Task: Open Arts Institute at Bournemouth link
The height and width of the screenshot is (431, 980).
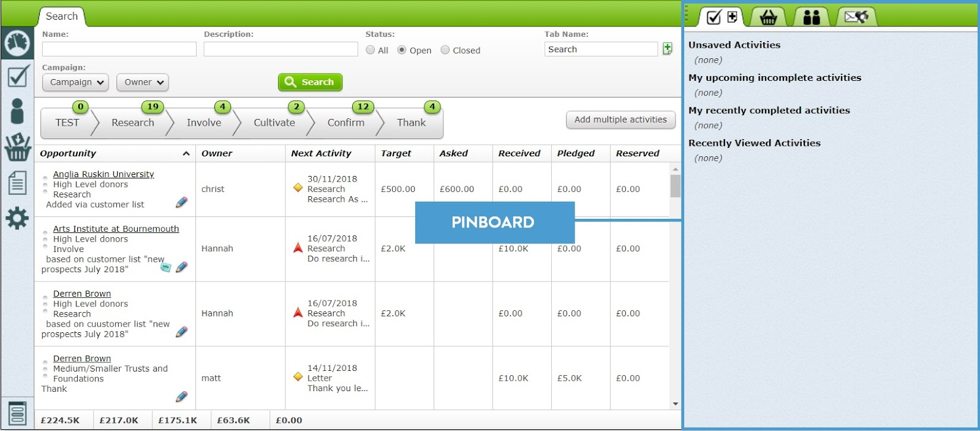Action: point(116,229)
